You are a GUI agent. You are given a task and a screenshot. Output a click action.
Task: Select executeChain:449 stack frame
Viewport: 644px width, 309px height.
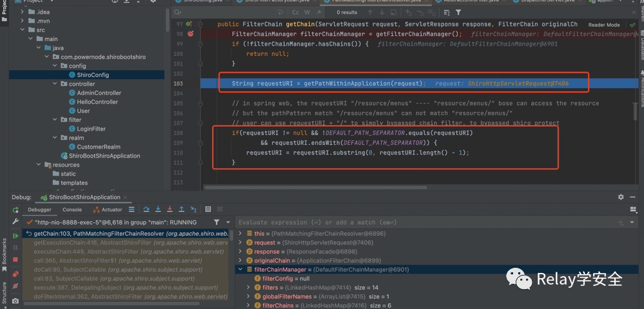[126, 252]
